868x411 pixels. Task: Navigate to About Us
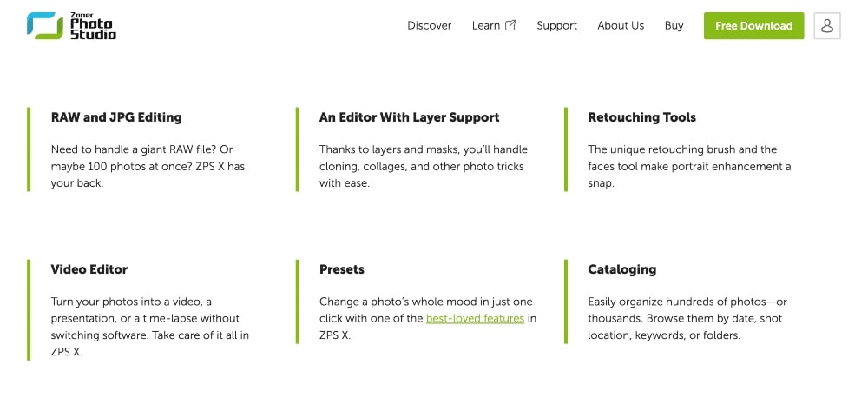click(x=621, y=26)
